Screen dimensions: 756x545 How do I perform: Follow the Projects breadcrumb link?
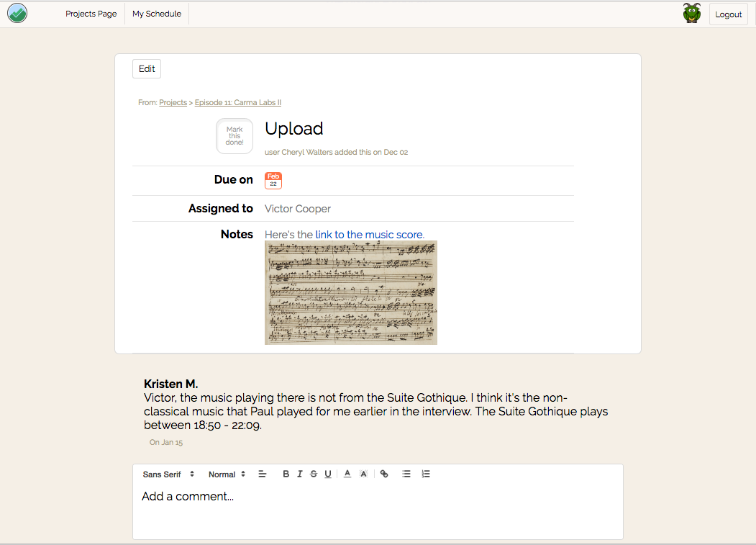173,102
